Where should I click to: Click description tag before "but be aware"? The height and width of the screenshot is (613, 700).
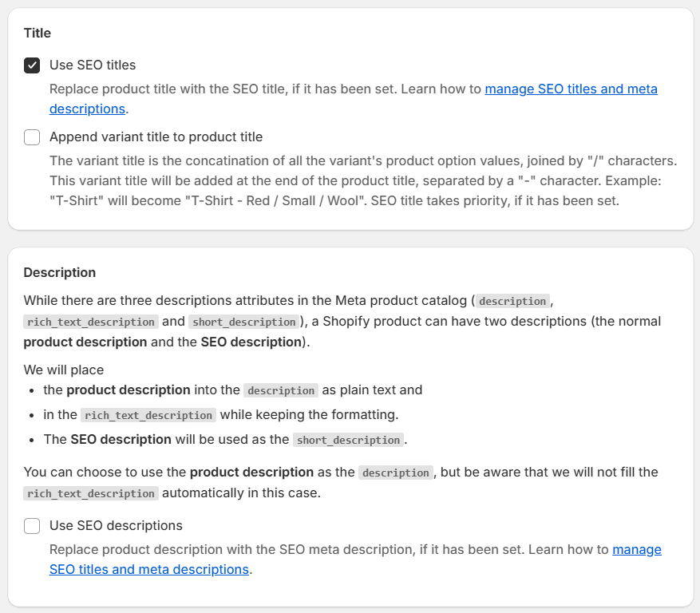(395, 473)
